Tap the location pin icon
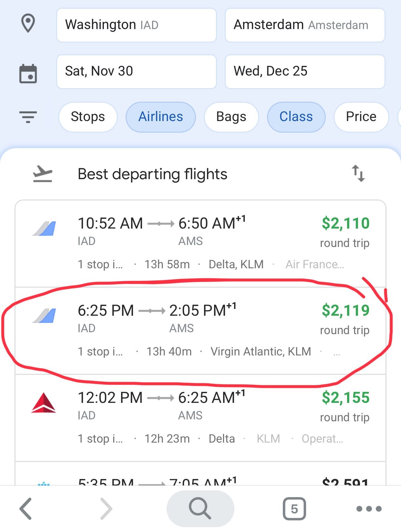This screenshot has width=401, height=532. pyautogui.click(x=28, y=24)
